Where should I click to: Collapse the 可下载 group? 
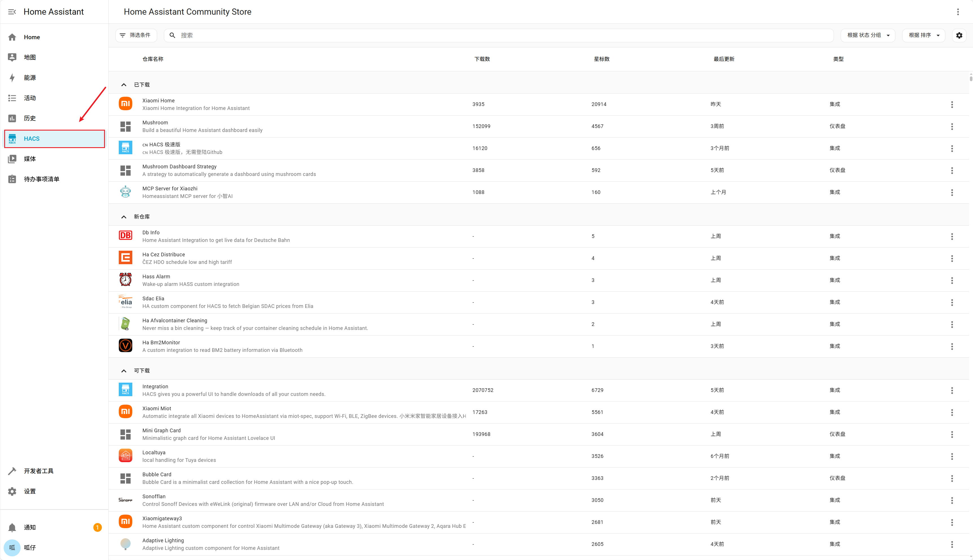(124, 371)
